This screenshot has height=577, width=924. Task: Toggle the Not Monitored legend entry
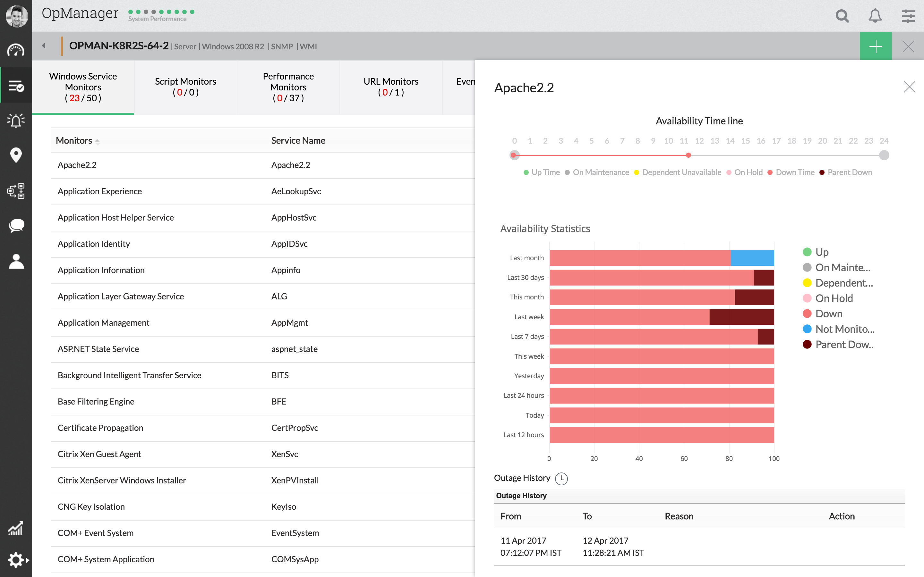(x=844, y=329)
